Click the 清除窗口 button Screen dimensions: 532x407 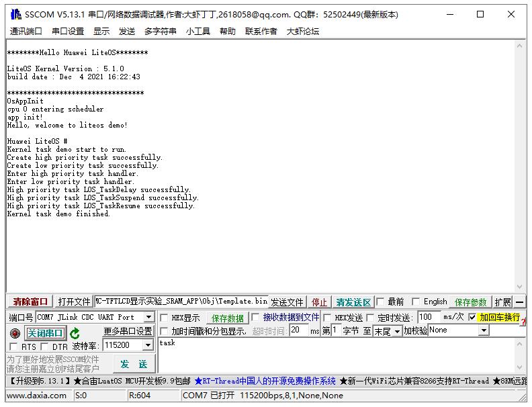pos(30,302)
